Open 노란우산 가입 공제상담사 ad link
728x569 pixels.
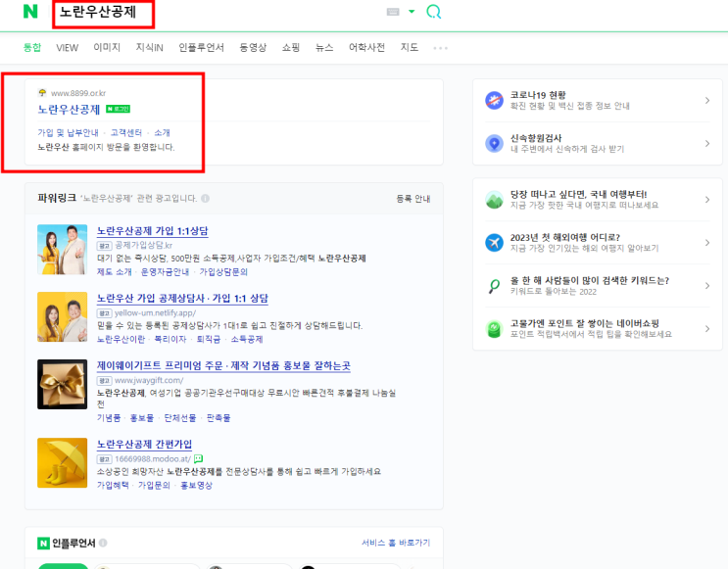click(182, 299)
